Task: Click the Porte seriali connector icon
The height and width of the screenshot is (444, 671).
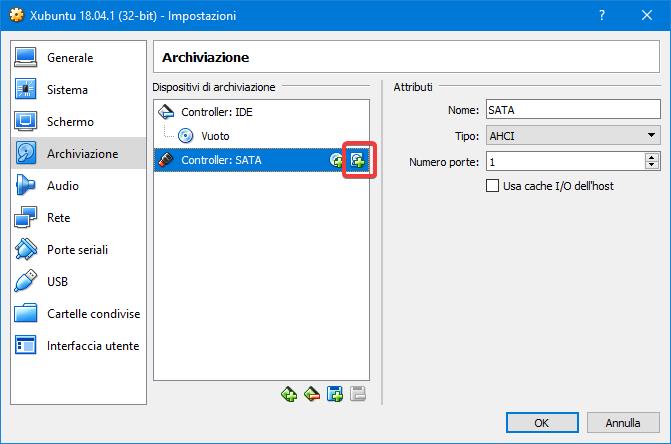Action: 26,249
